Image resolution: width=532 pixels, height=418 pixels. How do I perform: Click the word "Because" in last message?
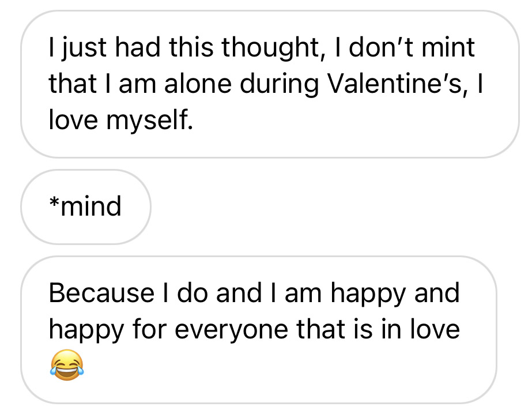pyautogui.click(x=99, y=293)
